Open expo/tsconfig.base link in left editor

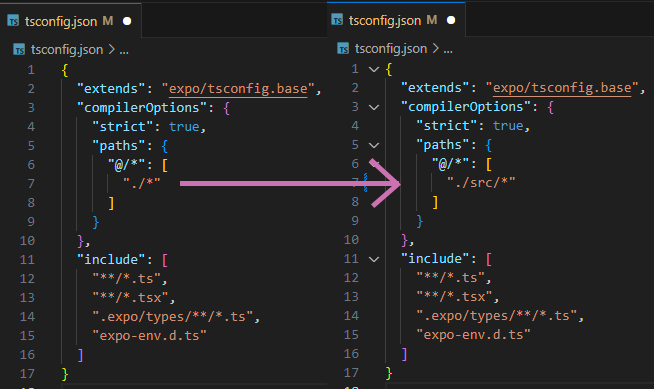click(x=238, y=89)
